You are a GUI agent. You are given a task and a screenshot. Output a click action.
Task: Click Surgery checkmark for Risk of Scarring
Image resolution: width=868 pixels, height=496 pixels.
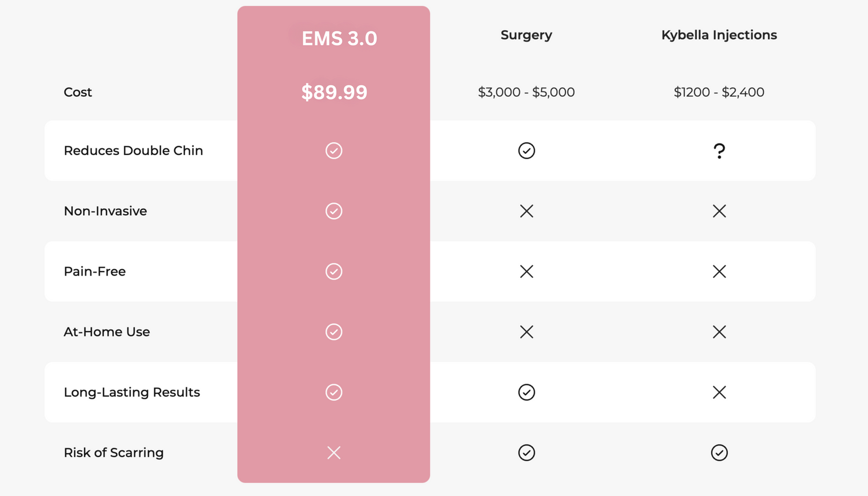tap(527, 453)
